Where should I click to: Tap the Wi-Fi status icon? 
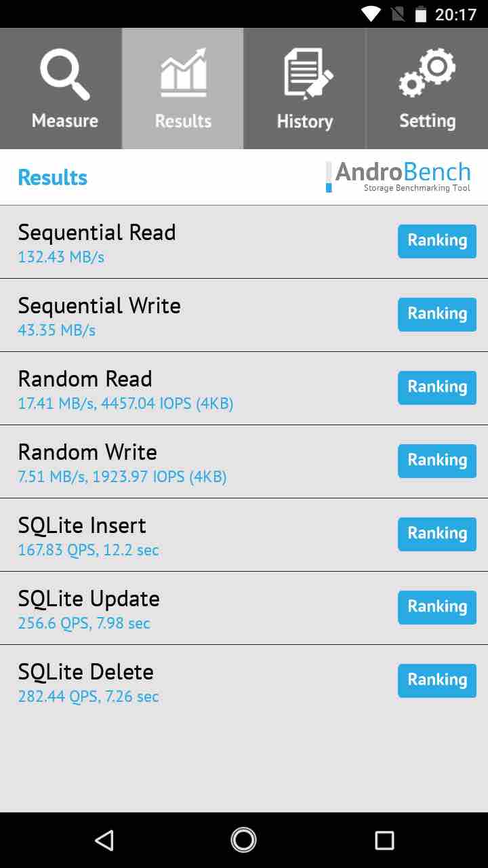pos(371,14)
